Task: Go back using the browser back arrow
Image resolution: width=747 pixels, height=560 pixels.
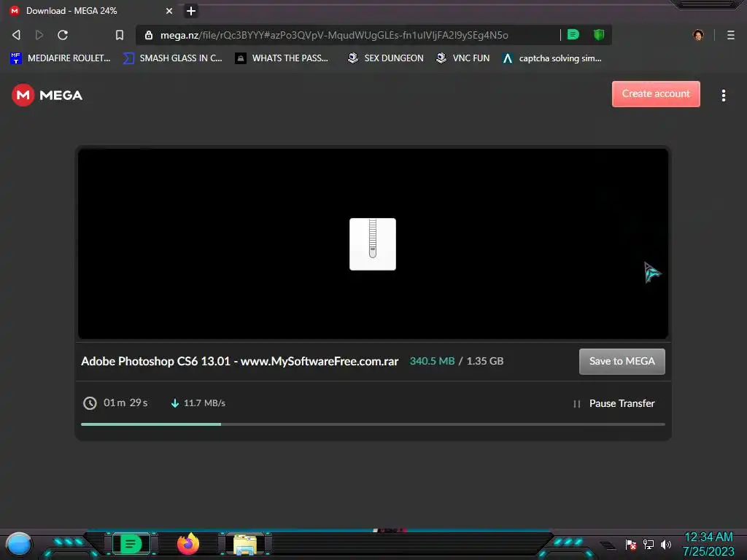Action: click(x=16, y=35)
